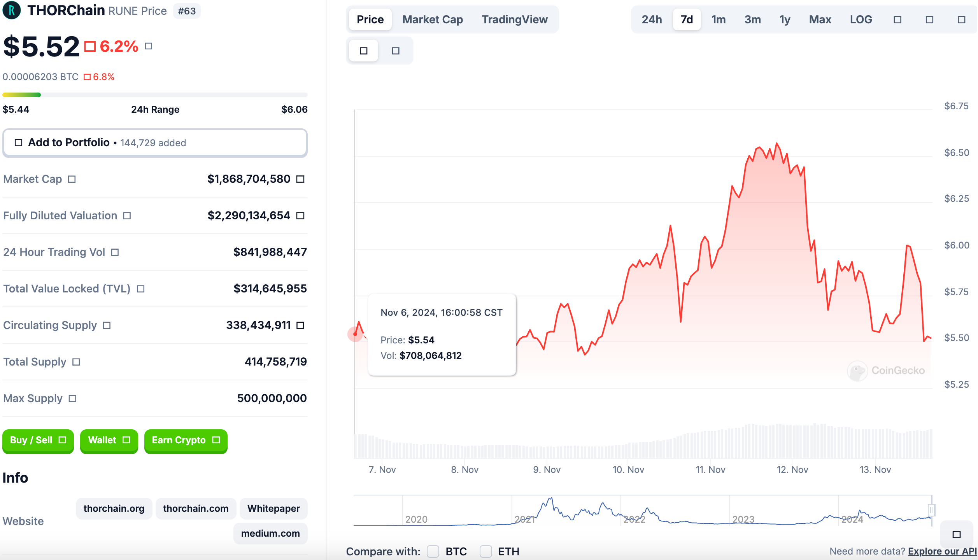This screenshot has width=978, height=560.
Task: Click info icon beside Fully Diluted Valuation
Action: (127, 216)
